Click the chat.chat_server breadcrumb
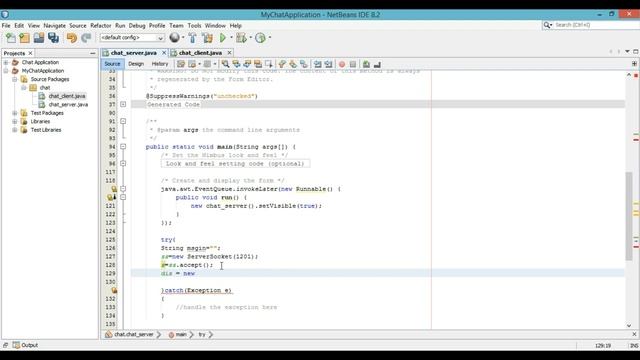This screenshot has height=360, width=640. [x=133, y=334]
